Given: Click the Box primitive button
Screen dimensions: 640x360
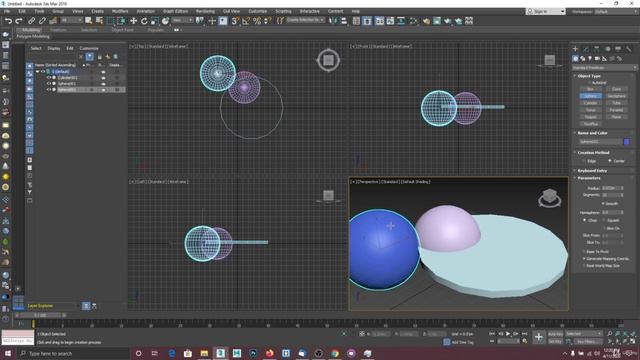Looking at the screenshot, I should [590, 89].
